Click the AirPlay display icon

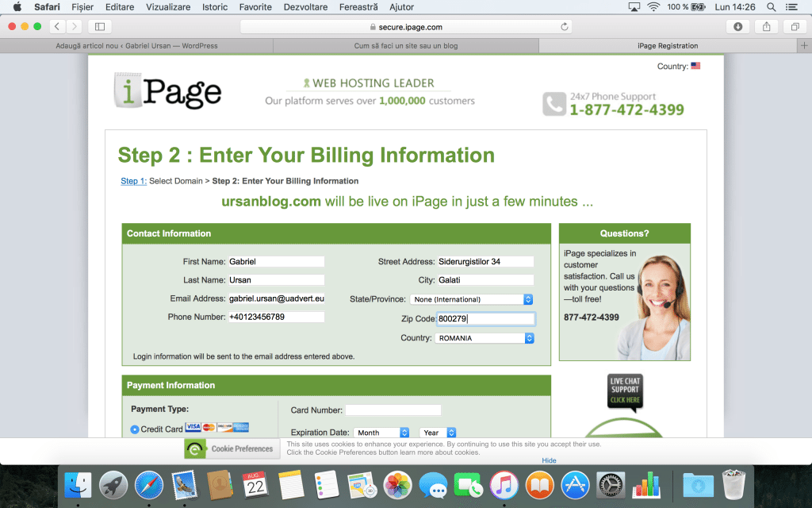pos(634,6)
